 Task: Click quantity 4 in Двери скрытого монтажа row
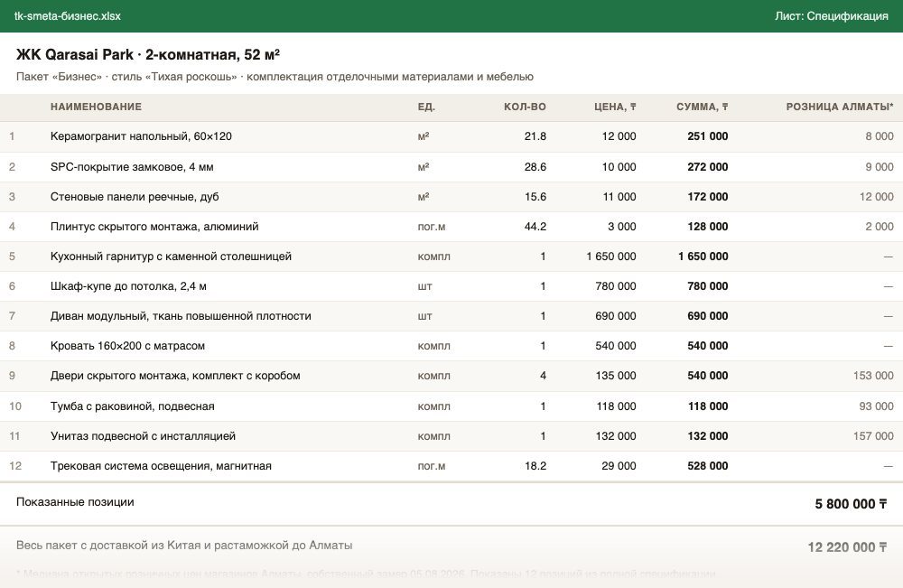coord(543,376)
